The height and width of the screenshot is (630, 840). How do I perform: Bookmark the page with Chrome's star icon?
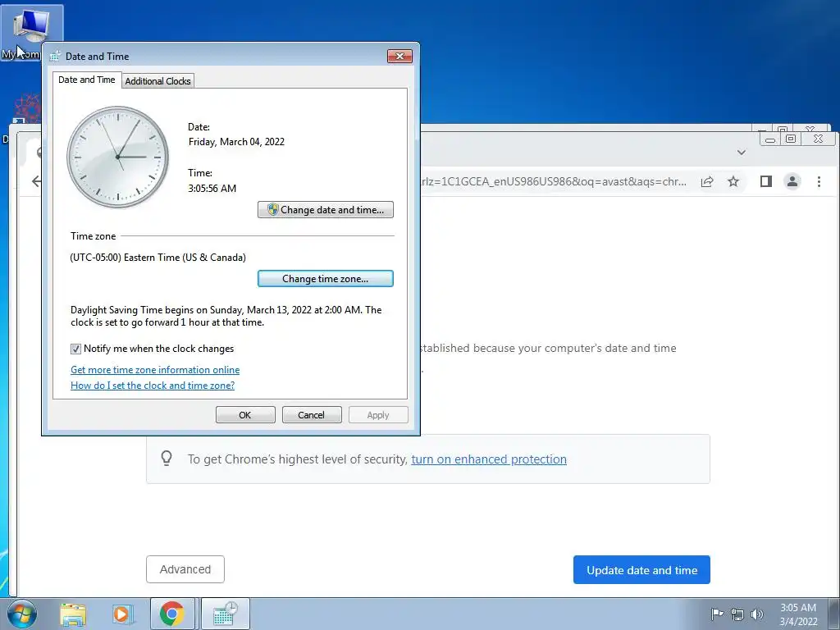[733, 181]
